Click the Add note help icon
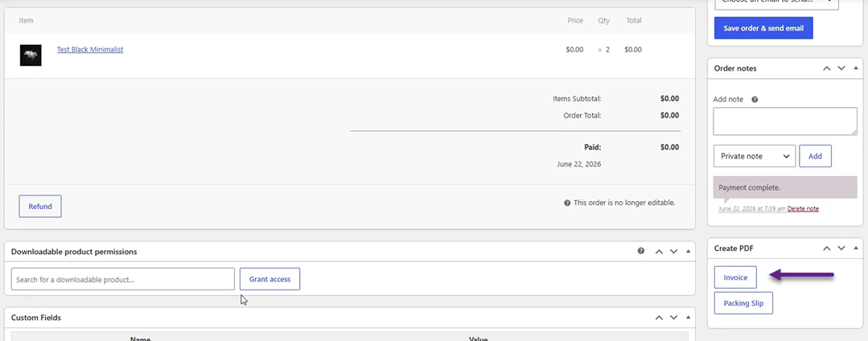 [755, 100]
